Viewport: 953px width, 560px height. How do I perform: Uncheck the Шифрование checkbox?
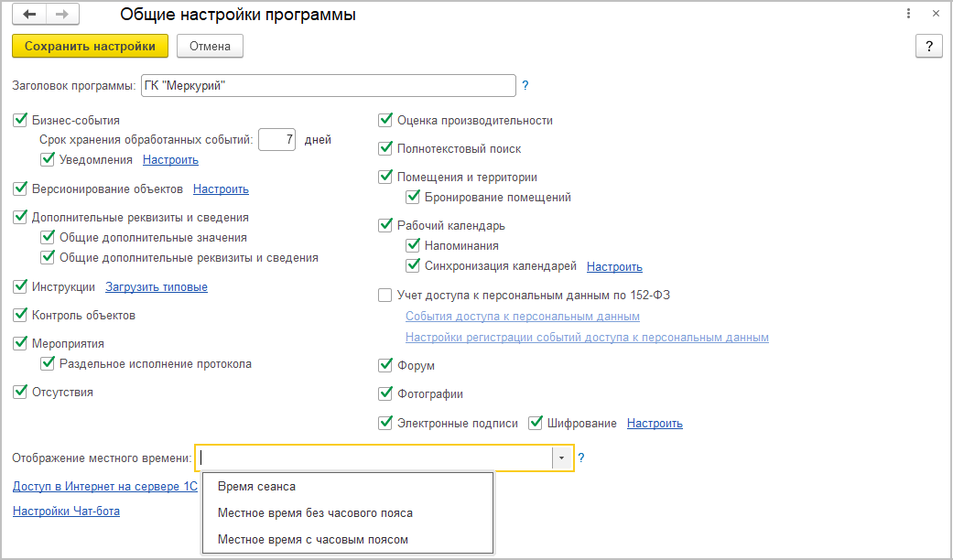(536, 424)
